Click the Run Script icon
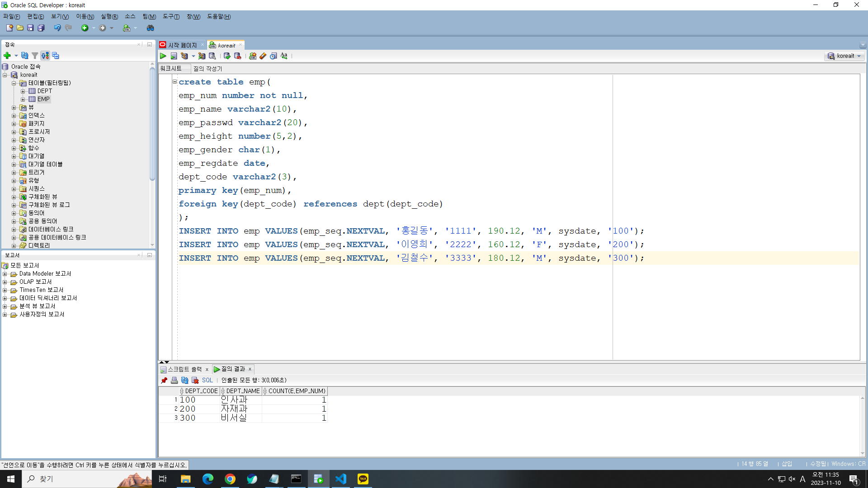 pos(174,56)
